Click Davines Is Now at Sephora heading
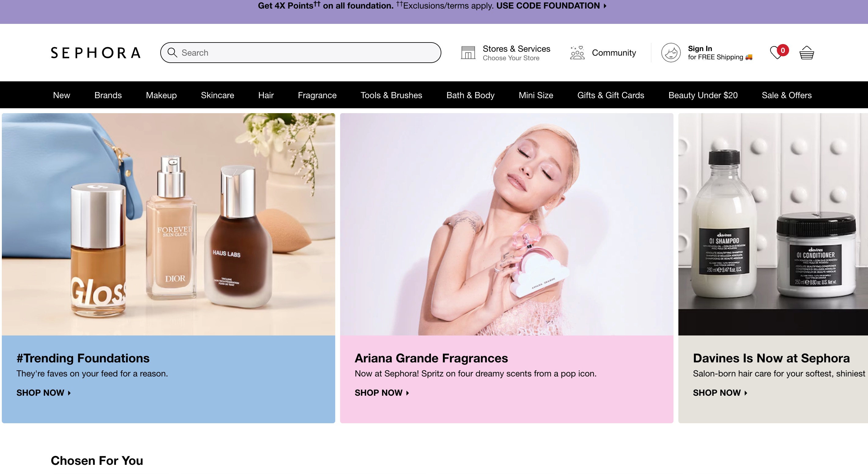Viewport: 868px width, 474px height. 771,358
